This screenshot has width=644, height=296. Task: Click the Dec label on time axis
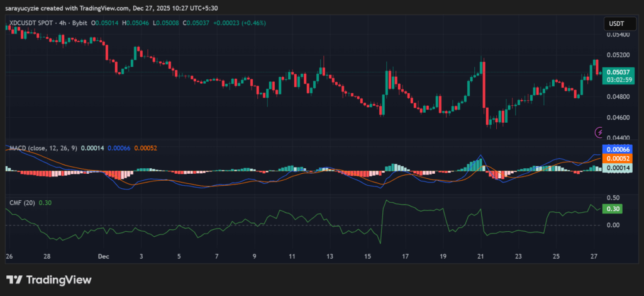[104, 257]
